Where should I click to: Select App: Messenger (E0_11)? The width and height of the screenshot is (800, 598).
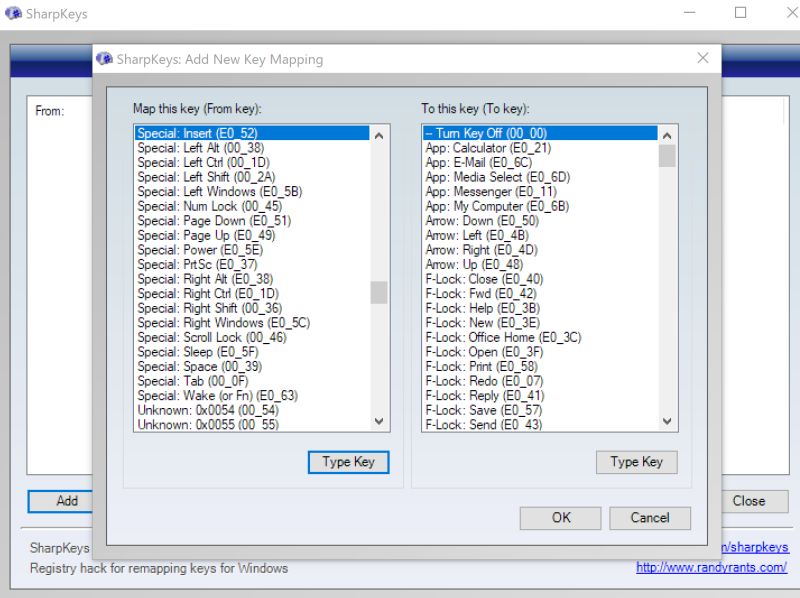(540, 191)
